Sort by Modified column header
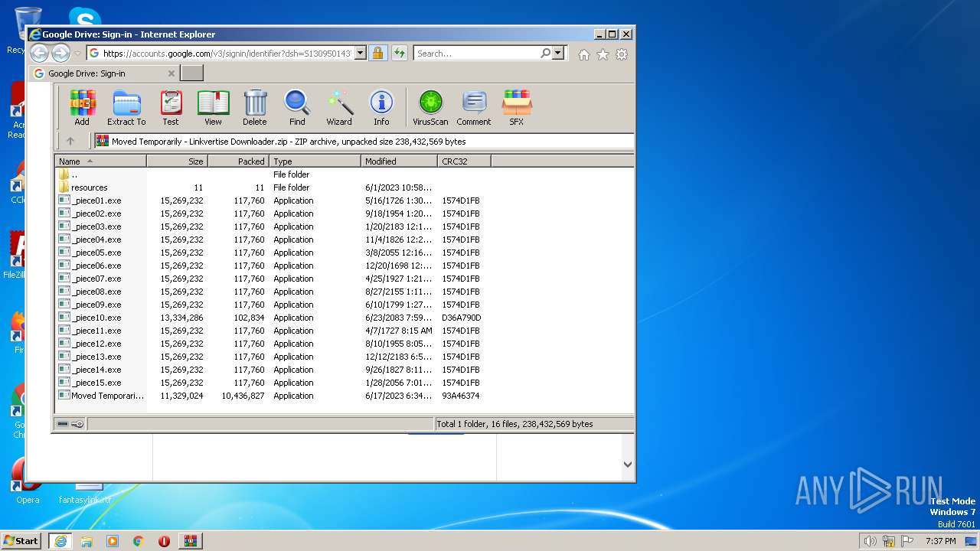The image size is (980, 551). (x=399, y=161)
